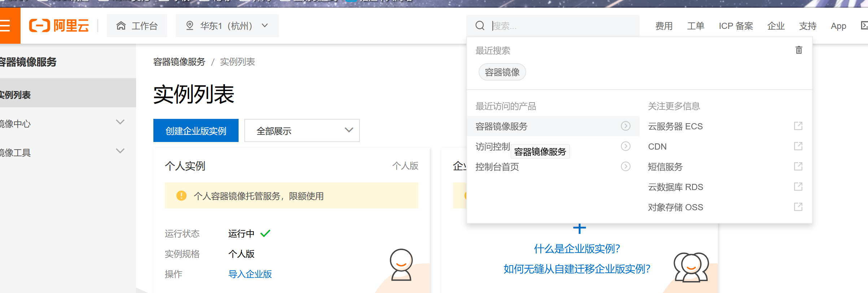Open external link icon for 对象存储 OSS
Screen dimensions: 868x293
(x=798, y=207)
